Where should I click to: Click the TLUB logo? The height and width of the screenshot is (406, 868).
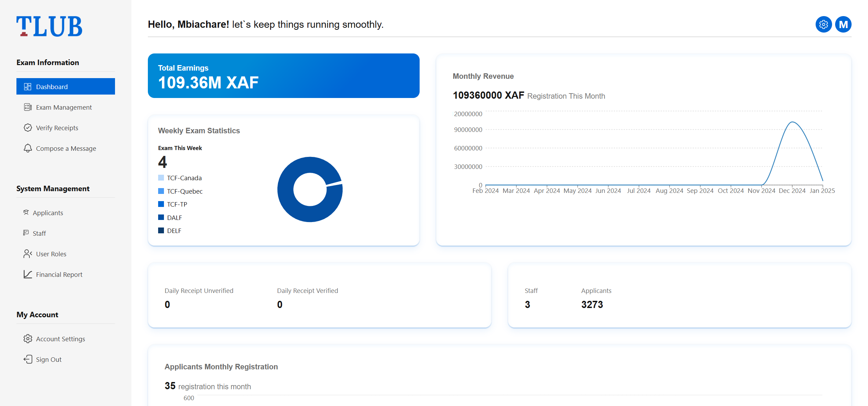(x=49, y=26)
